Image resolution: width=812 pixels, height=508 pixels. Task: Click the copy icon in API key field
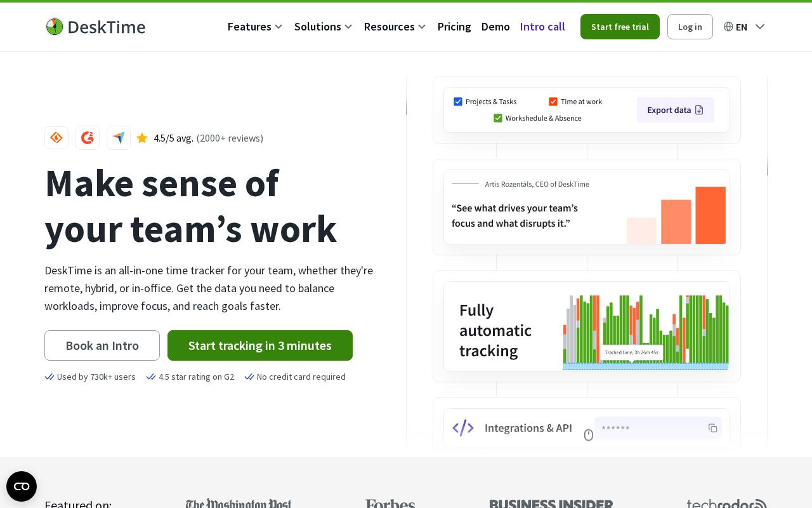coord(713,428)
